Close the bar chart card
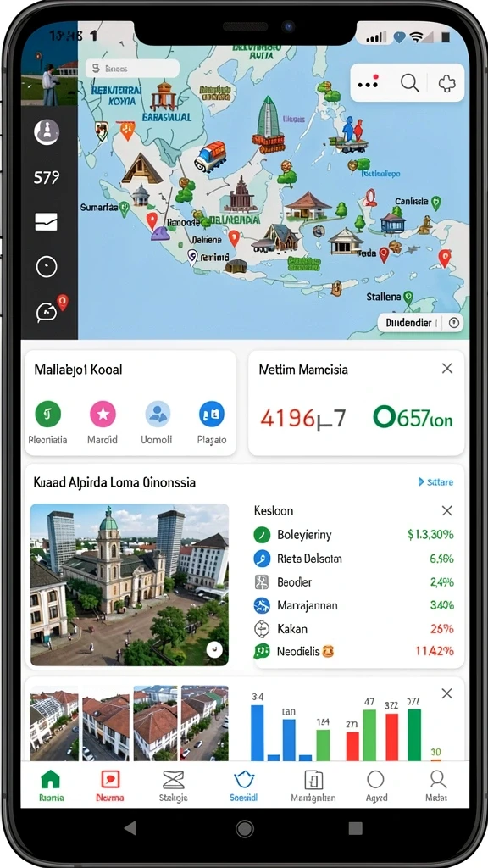 click(x=447, y=693)
